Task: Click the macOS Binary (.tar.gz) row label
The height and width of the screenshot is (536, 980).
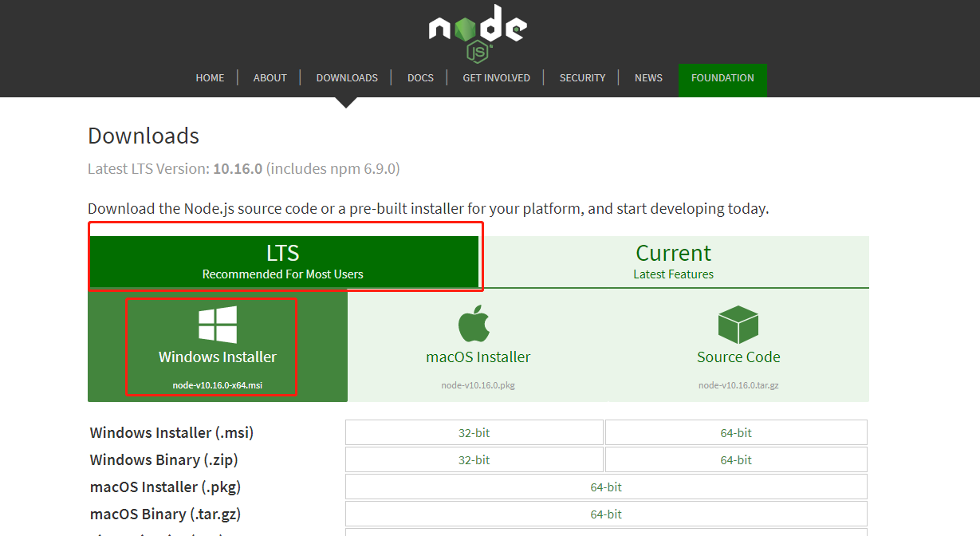Action: pyautogui.click(x=165, y=514)
